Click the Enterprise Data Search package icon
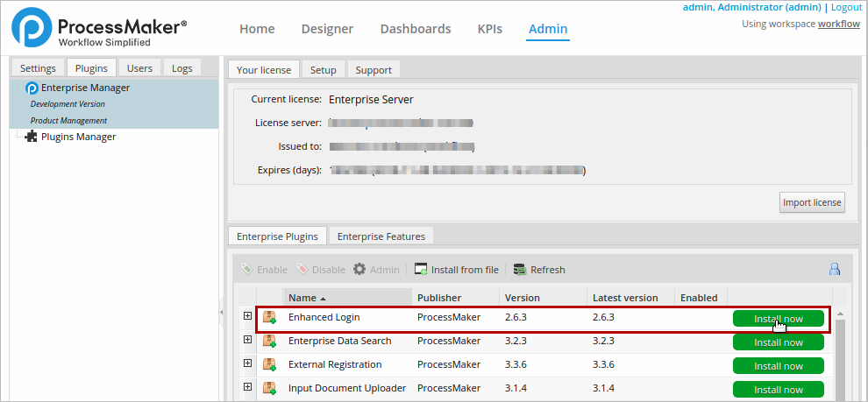The image size is (868, 402). coord(270,341)
